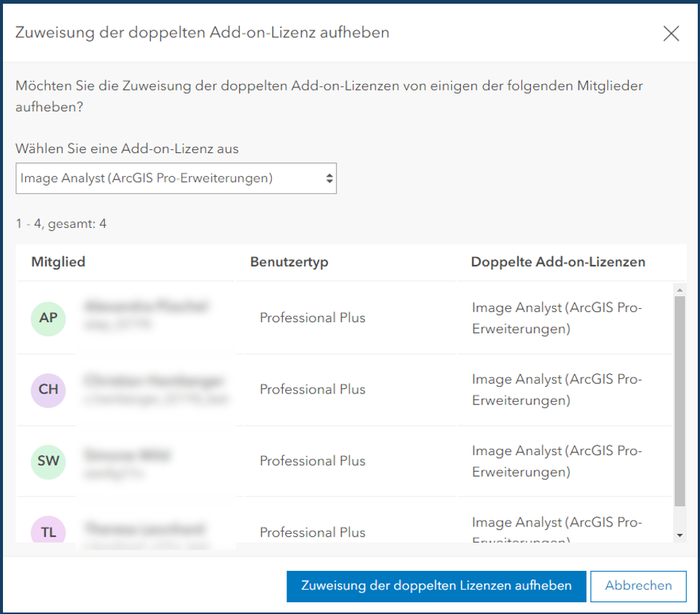Select the TL row's Professional Plus cell
Viewport: 700px width, 614px height.
point(313,532)
